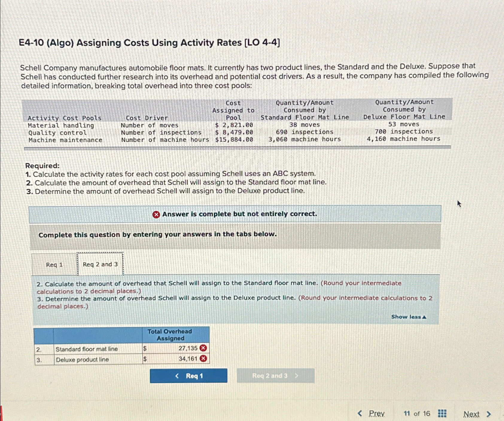Open the Req 2 and 3 navigation control
The image size is (504, 421).
[x=275, y=376]
